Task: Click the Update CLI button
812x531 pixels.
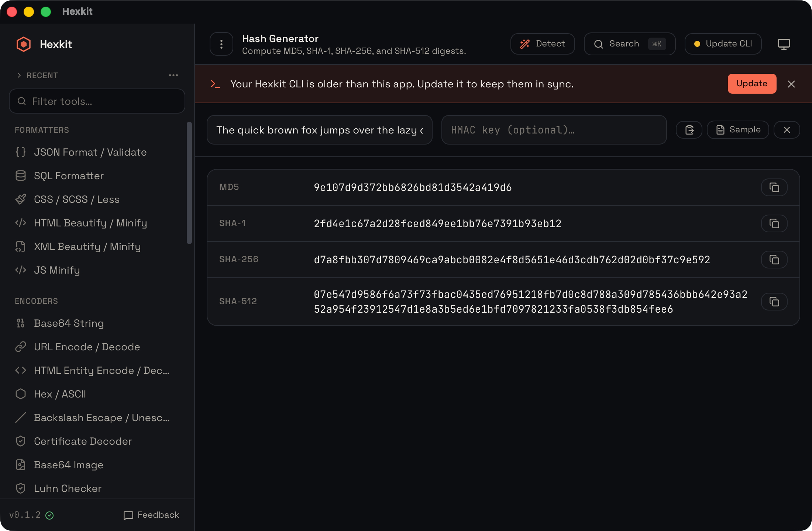Action: 723,44
